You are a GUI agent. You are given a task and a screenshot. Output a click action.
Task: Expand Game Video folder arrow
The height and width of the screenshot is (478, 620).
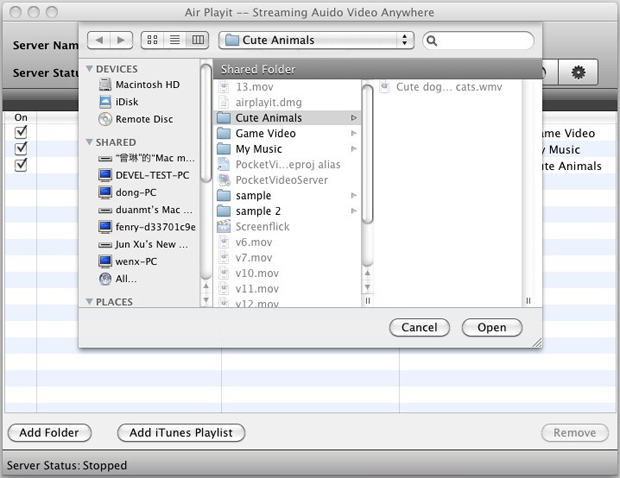[x=353, y=133]
